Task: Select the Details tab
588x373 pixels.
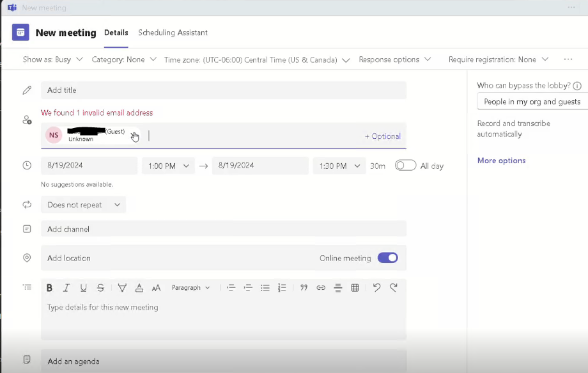Action: point(116,32)
